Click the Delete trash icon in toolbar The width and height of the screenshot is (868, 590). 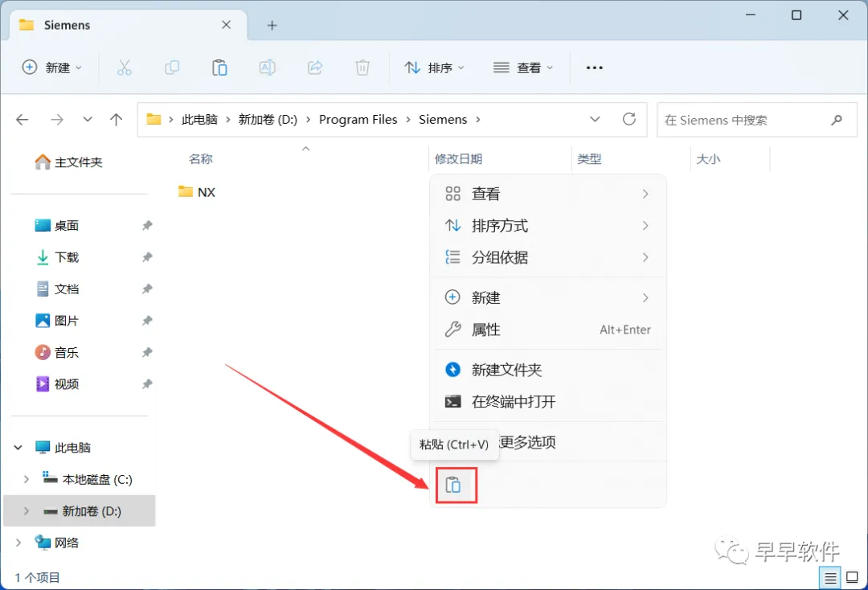click(362, 68)
